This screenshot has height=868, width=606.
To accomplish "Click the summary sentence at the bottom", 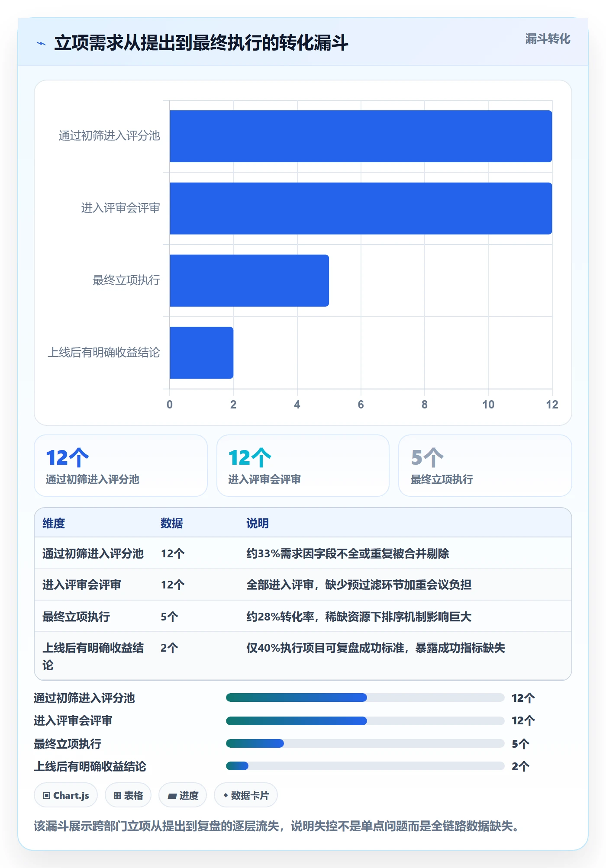I will (276, 826).
